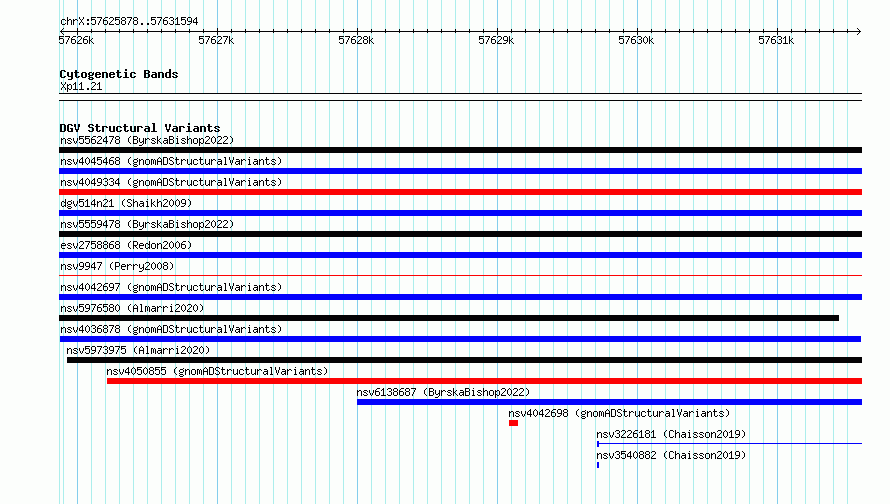Click the nsv5559478 (ByrskaBishop2022) label
890x504 pixels.
[x=147, y=224]
